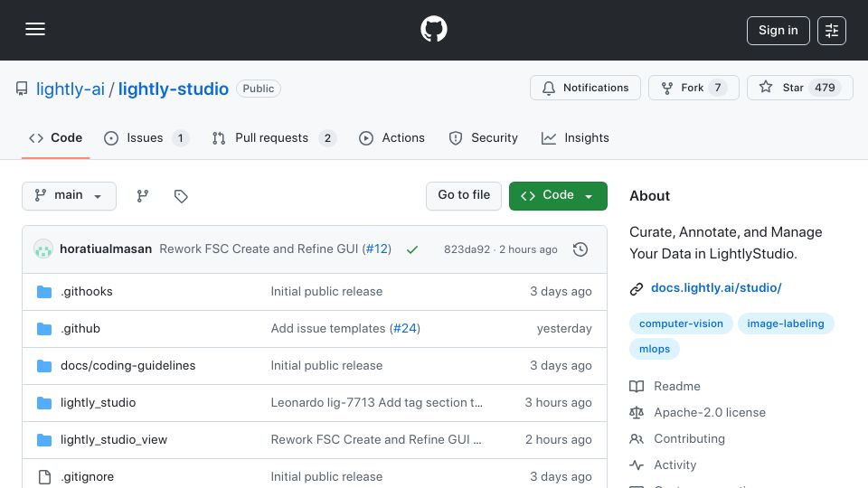Screen dimensions: 868x488
Task: Click the Issues count badge 1
Action: 180,137
